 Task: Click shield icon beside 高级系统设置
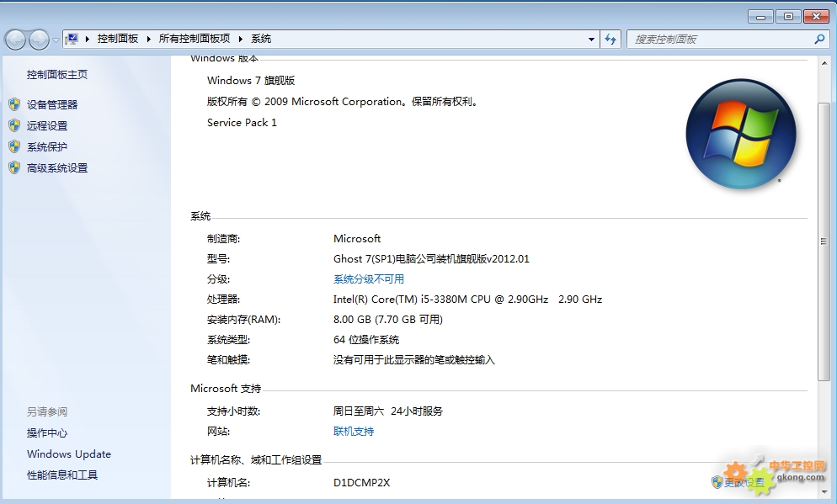click(x=14, y=168)
